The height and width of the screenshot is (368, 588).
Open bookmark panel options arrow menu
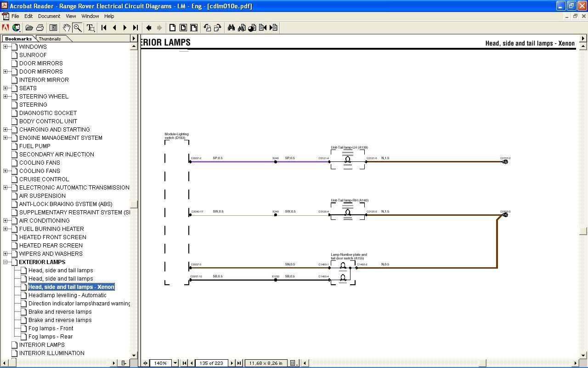pos(134,39)
